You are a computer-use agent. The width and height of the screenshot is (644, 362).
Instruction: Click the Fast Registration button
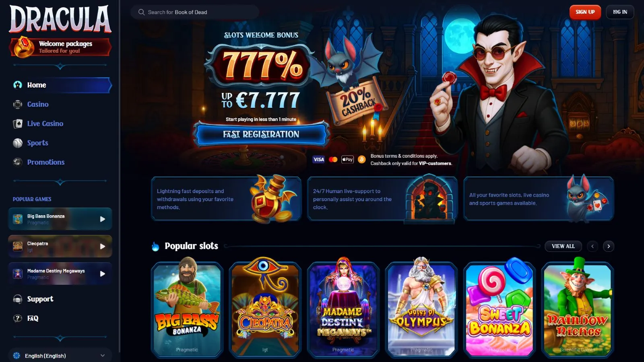[x=261, y=134]
